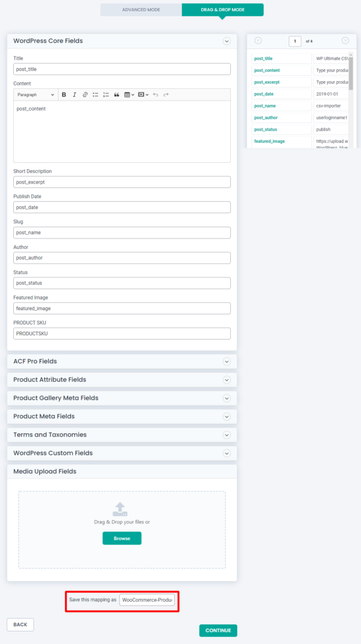
Task: Click the Save this mapping name field
Action: (147, 600)
